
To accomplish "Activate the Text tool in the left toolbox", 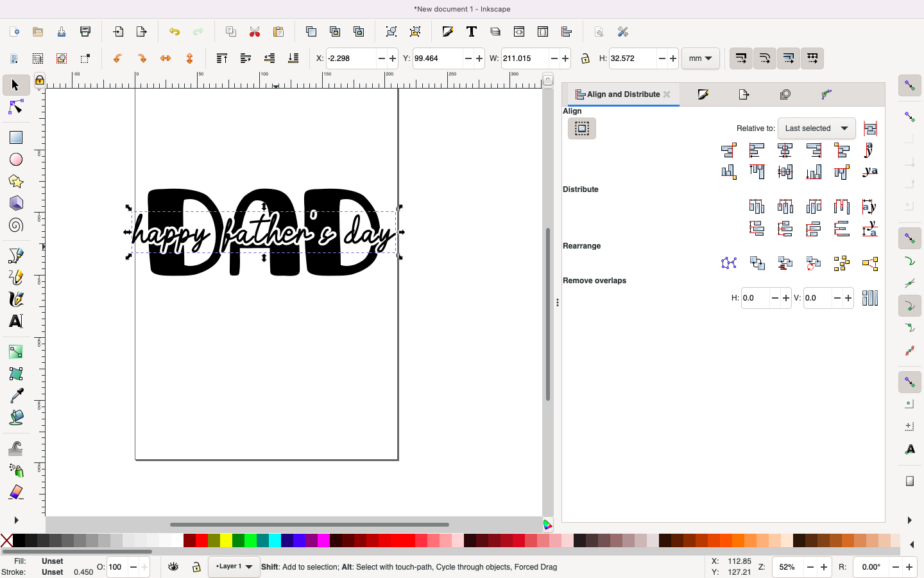I will pos(16,321).
